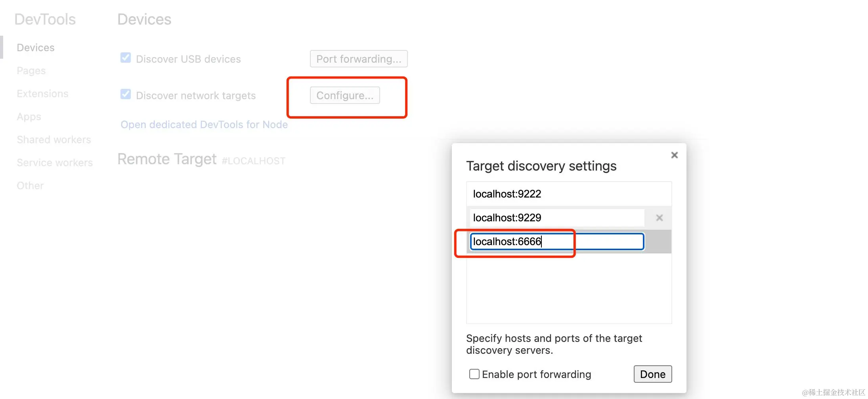Open the Apps sidebar section
The image size is (868, 399).
tap(29, 117)
